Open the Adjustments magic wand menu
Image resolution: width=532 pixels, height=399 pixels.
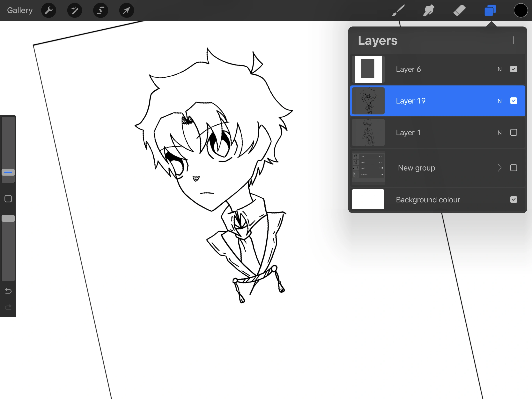(75, 10)
